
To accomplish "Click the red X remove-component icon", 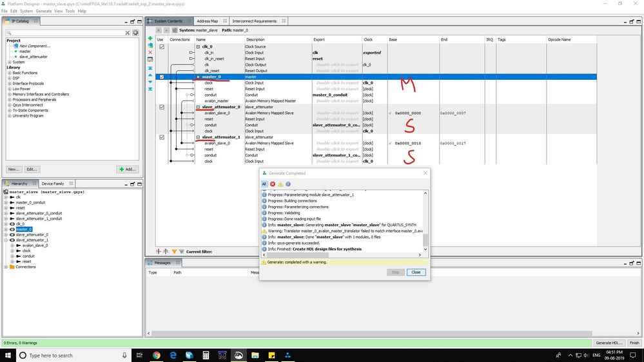I will pos(150,52).
